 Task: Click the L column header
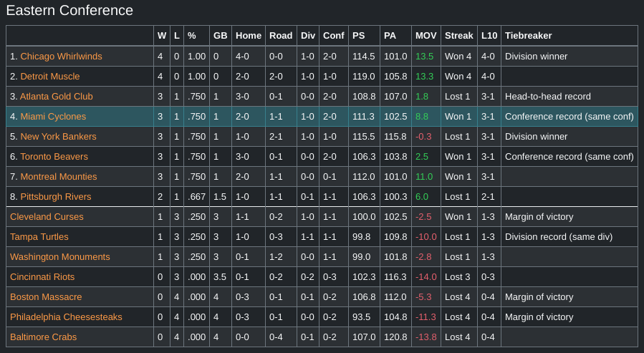pyautogui.click(x=177, y=36)
